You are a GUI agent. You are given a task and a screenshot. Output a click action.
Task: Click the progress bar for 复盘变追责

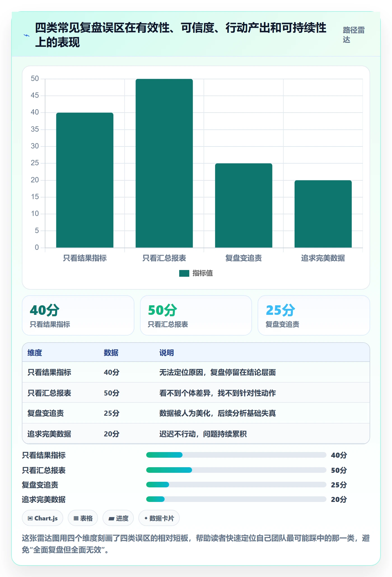click(236, 485)
